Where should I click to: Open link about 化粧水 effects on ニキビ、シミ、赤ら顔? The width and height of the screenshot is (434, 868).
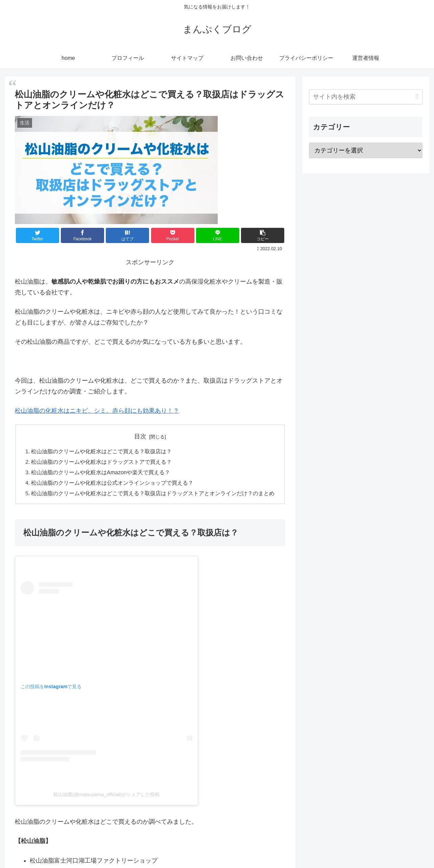click(x=97, y=411)
